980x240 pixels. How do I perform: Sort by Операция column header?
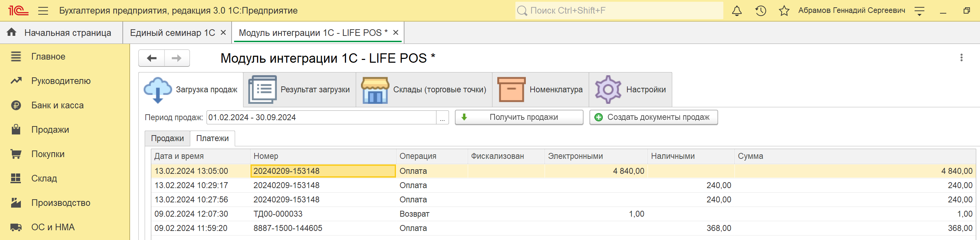(432, 156)
